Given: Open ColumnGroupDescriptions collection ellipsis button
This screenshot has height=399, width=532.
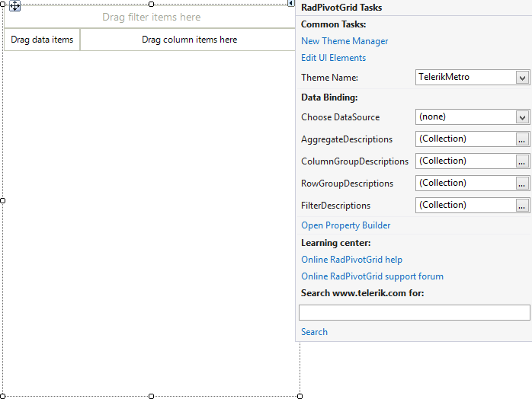Looking at the screenshot, I should click(x=522, y=161).
